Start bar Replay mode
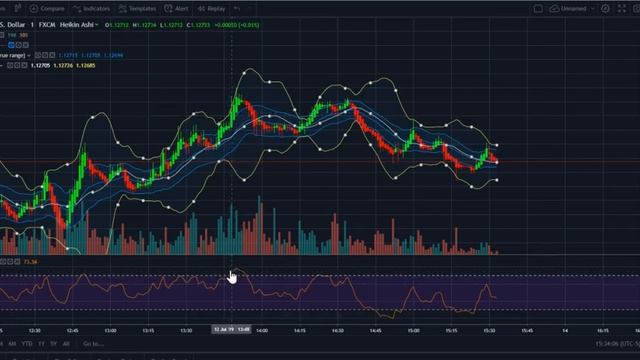The image size is (640, 360). 211,9
